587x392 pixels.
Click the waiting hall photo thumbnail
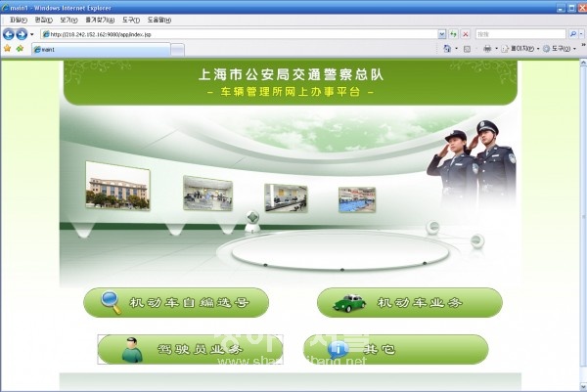[x=207, y=193]
